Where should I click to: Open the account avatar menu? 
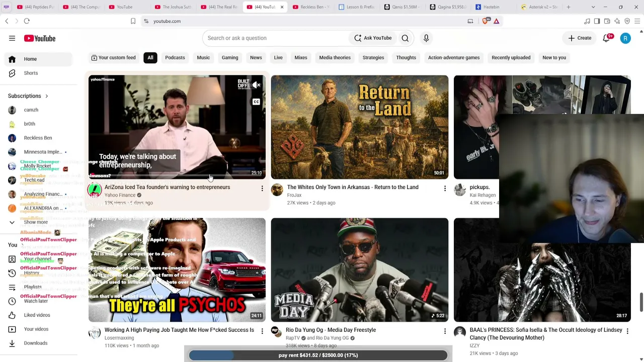point(625,38)
